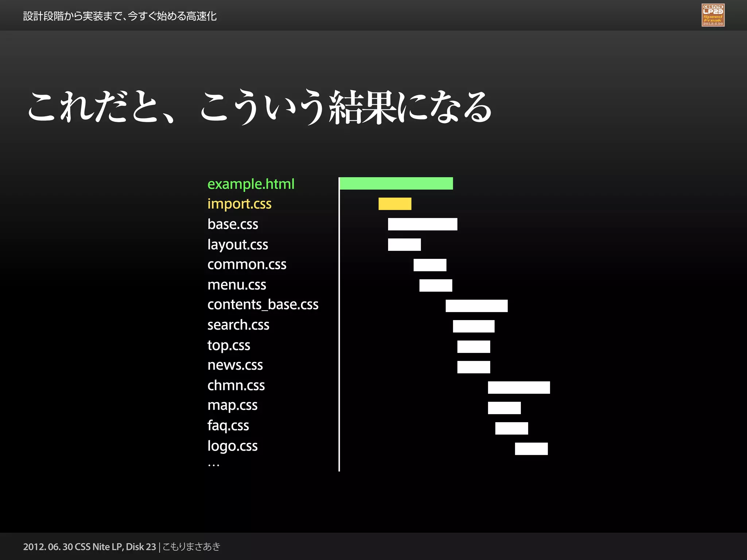Click the news.css label
Image resolution: width=747 pixels, height=560 pixels.
[235, 365]
